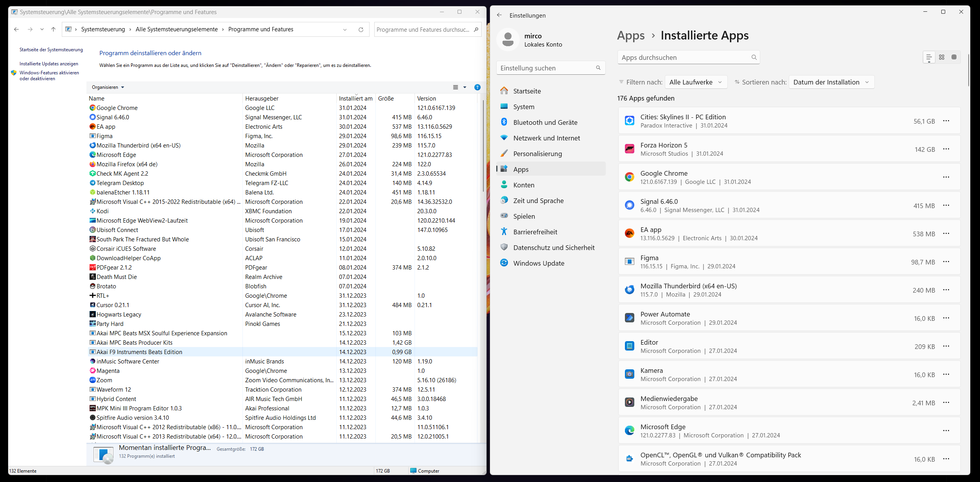
Task: Expand the Organisieren dropdown
Action: [108, 87]
